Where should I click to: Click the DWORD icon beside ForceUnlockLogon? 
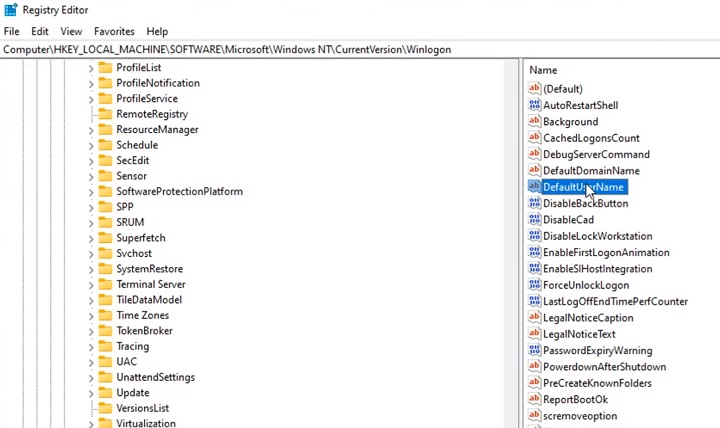pos(534,285)
